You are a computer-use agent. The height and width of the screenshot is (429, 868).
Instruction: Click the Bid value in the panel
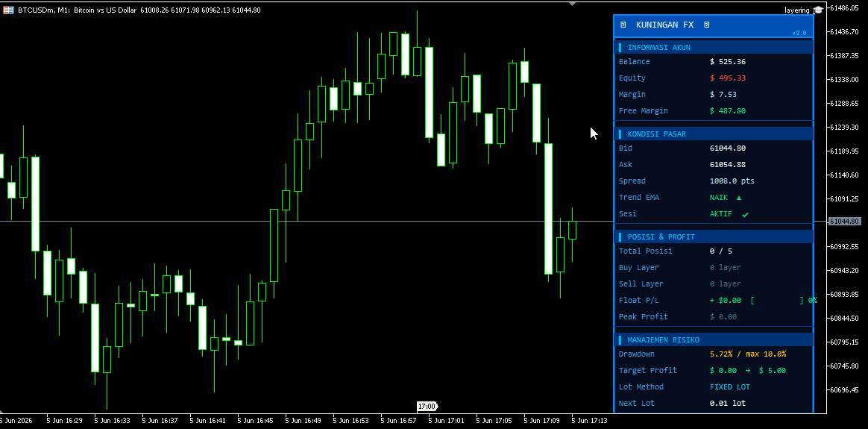coord(727,148)
